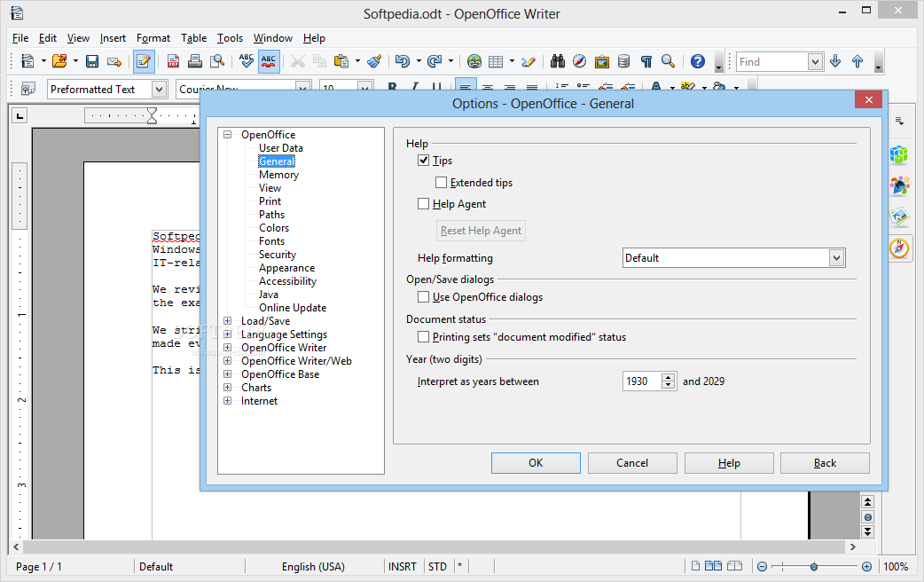924x582 pixels.
Task: Open Preformatted Text paragraph style dropdown
Action: 159,89
